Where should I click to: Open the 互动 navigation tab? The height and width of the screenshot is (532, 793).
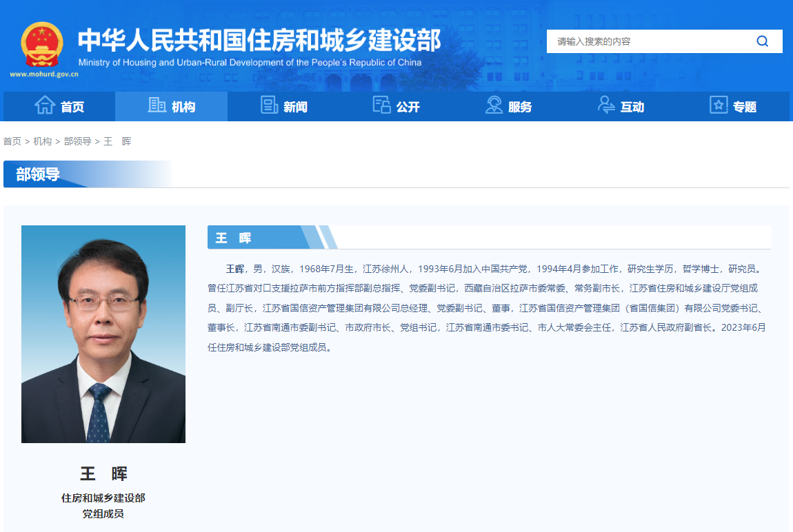point(621,107)
